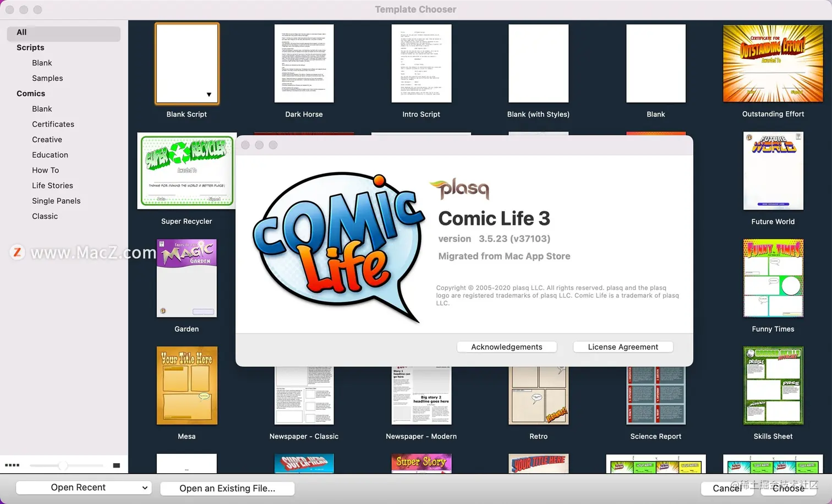Select the Skills Sheet template thumbnail

[x=773, y=385]
